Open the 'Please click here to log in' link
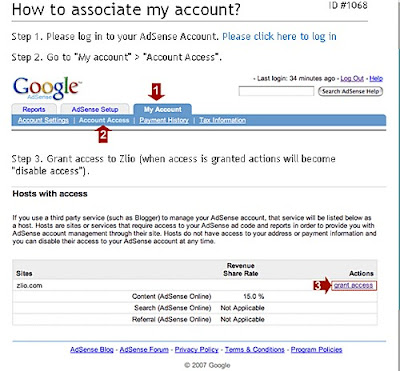The width and height of the screenshot is (400, 371). tap(279, 36)
